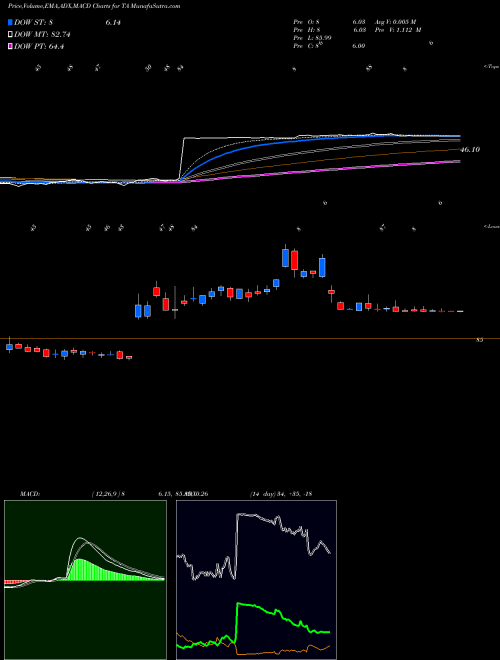Click the blue DOW ST legend swatch
Screen dimensions: 500x660
pos(11,22)
